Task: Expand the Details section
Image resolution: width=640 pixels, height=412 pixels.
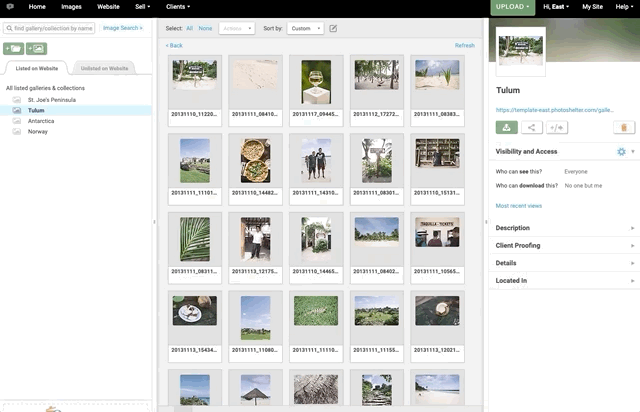Action: point(564,263)
